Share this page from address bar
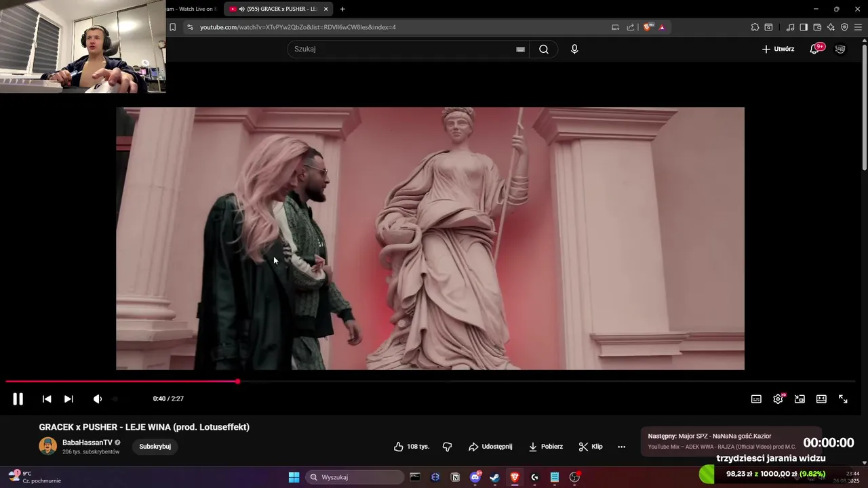 631,27
